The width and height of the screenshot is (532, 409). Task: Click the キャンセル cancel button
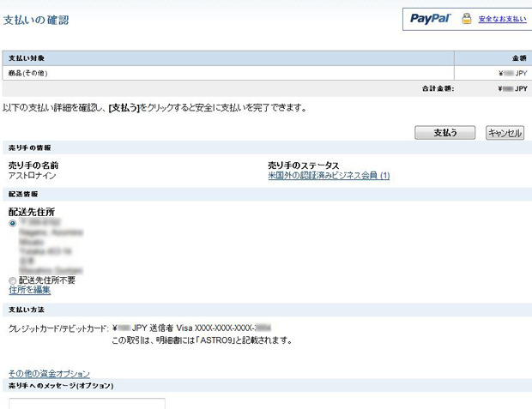(505, 133)
